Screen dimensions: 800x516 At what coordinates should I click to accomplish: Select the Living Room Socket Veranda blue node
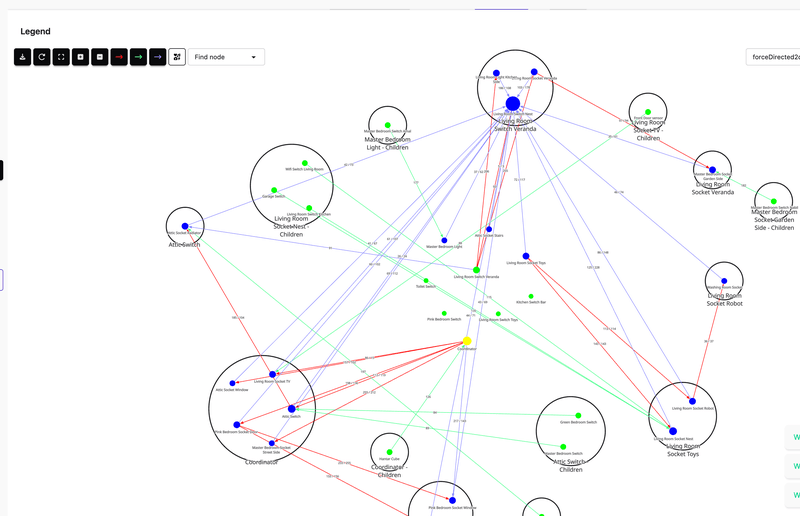(534, 72)
